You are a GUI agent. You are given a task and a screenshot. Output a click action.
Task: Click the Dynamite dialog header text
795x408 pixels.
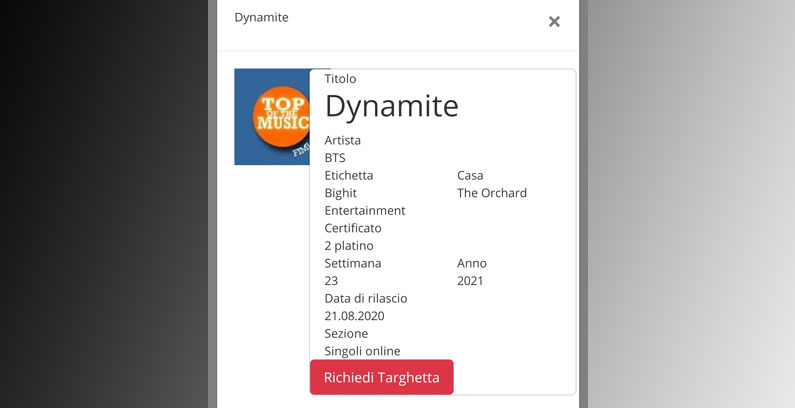(261, 17)
